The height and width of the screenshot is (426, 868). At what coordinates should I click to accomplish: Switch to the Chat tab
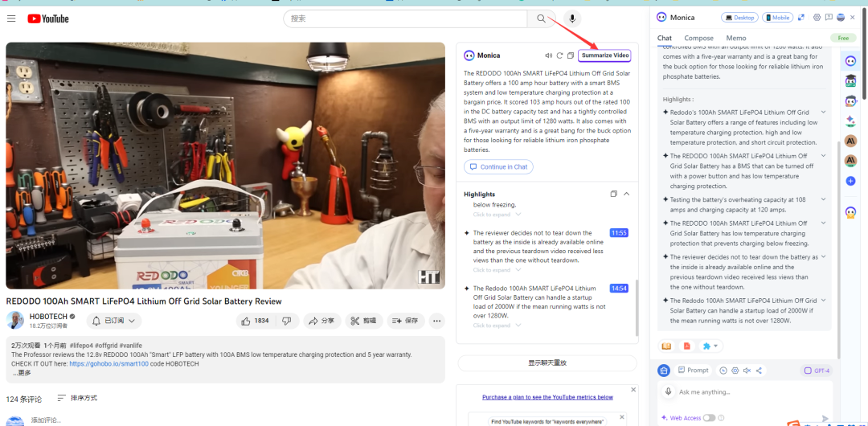(665, 39)
